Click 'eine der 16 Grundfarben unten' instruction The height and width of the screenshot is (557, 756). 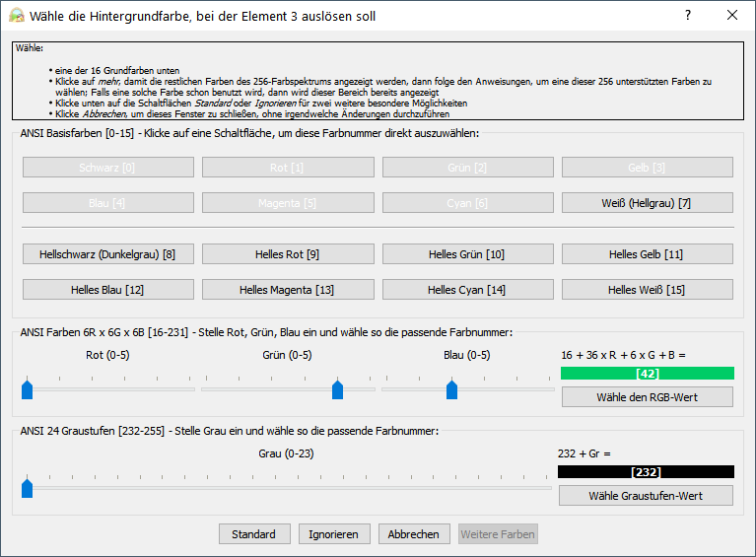(x=117, y=70)
